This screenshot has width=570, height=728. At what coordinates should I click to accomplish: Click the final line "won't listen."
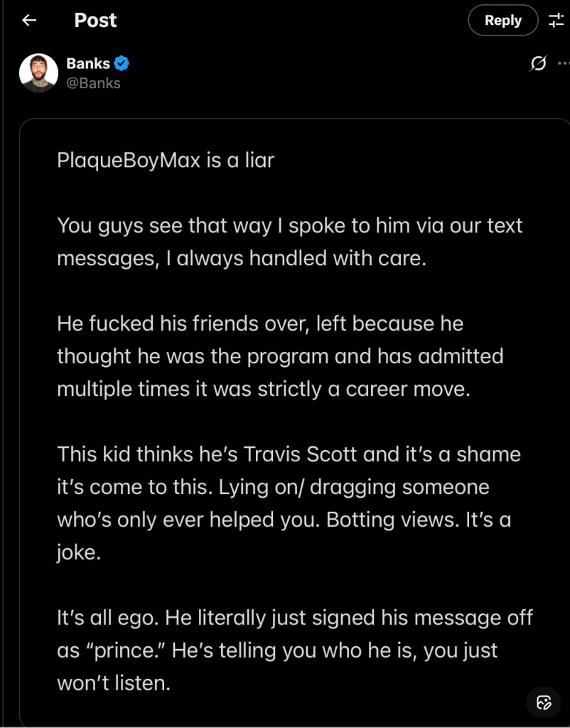click(114, 683)
